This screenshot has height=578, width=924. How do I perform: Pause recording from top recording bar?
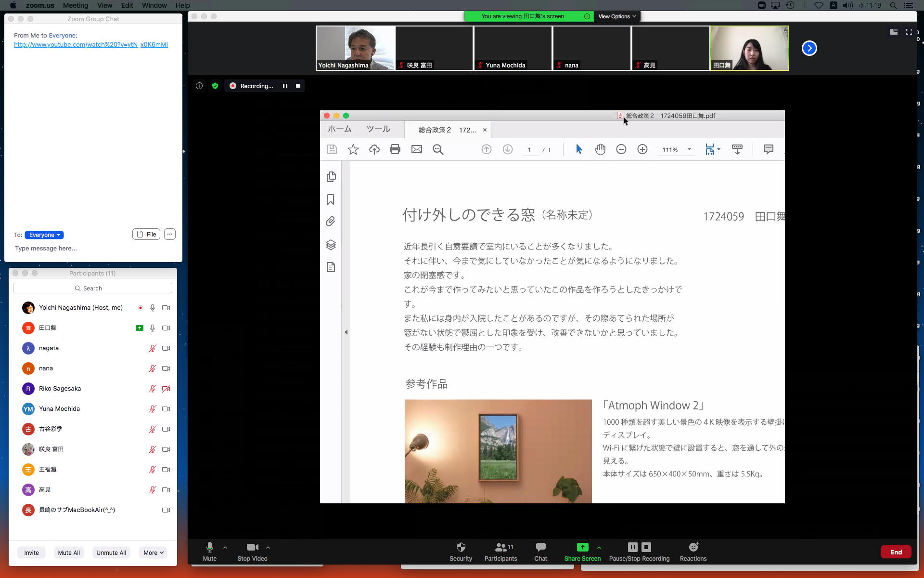pos(285,86)
